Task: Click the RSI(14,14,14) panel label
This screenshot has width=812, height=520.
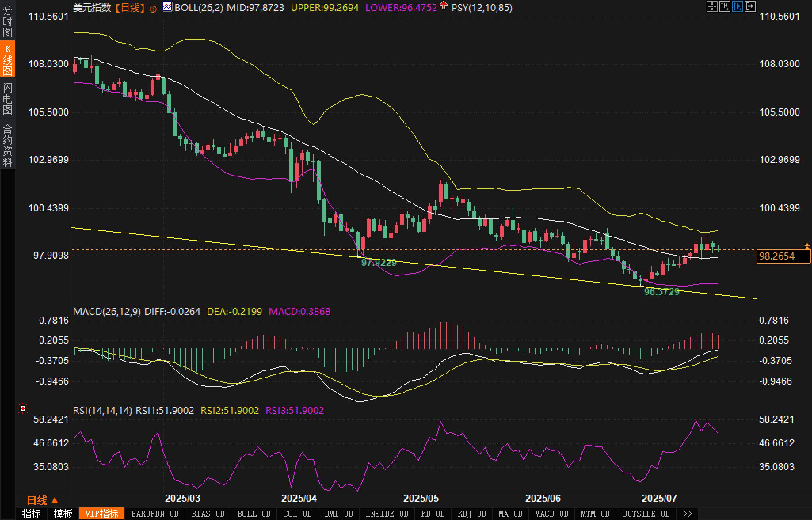Action: pos(103,410)
